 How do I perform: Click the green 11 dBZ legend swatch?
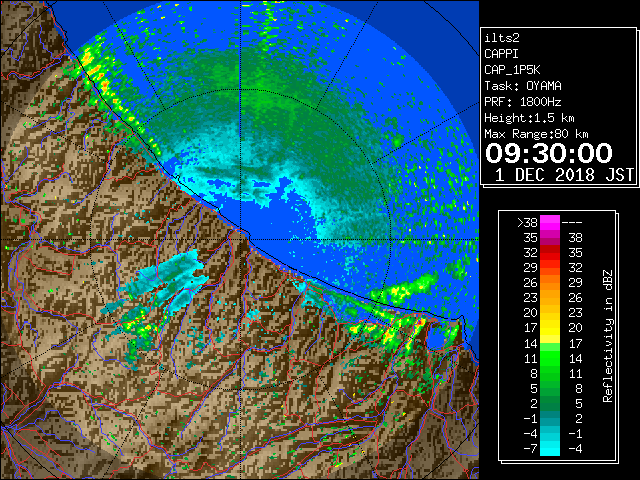coord(550,358)
